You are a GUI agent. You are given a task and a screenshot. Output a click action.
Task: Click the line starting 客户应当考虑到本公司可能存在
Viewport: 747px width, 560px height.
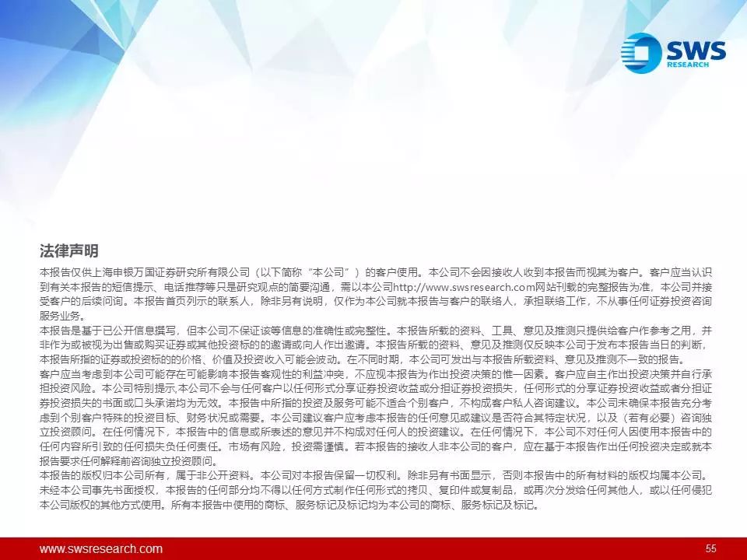[375, 374]
